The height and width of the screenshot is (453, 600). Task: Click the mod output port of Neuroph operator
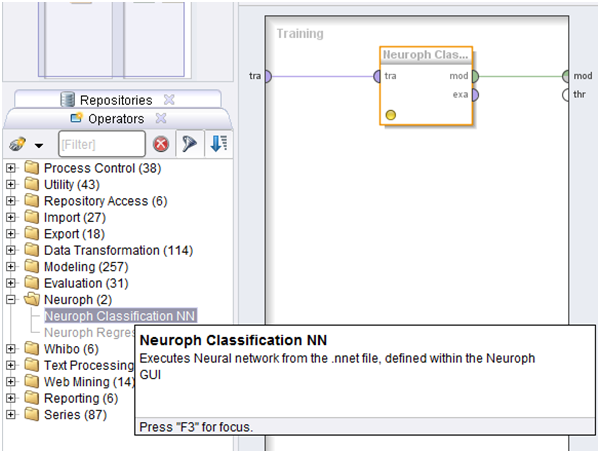point(474,76)
